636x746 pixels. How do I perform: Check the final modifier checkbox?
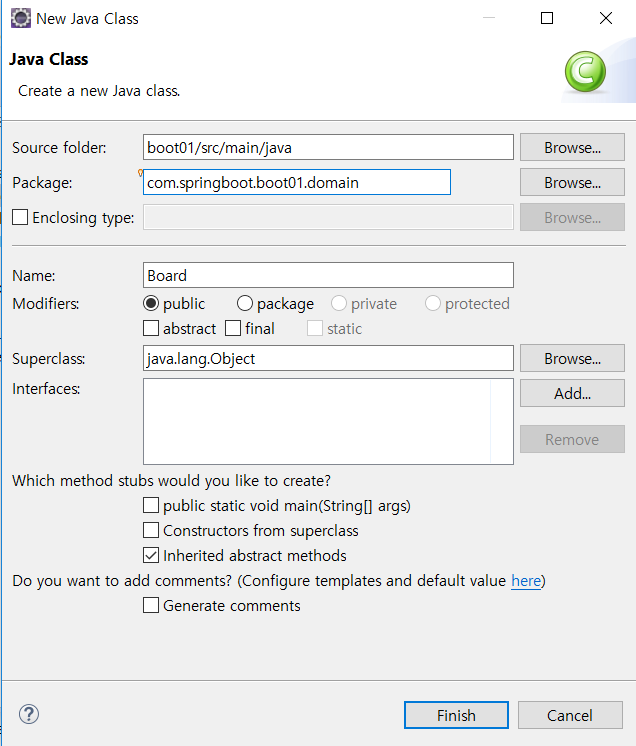coord(233,328)
